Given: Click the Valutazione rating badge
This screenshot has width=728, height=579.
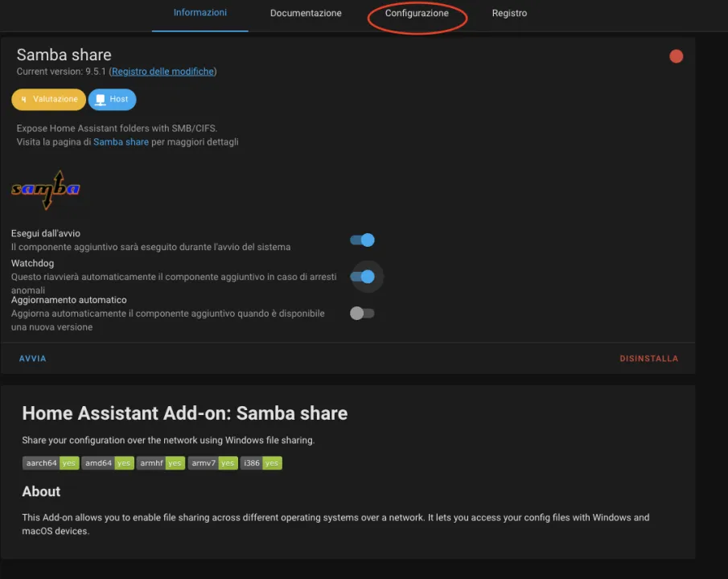Looking at the screenshot, I should pos(49,100).
